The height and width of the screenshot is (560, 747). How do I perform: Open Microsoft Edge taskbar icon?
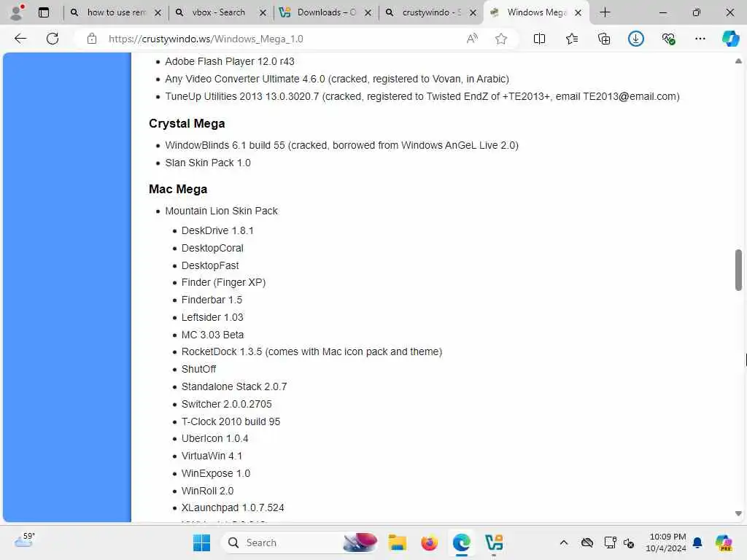click(x=461, y=542)
